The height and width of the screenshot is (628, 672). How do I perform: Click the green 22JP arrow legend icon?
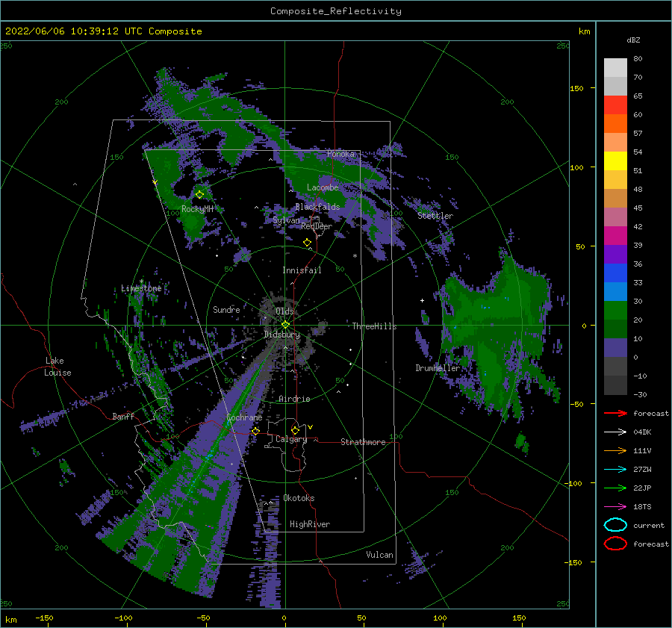coord(615,488)
